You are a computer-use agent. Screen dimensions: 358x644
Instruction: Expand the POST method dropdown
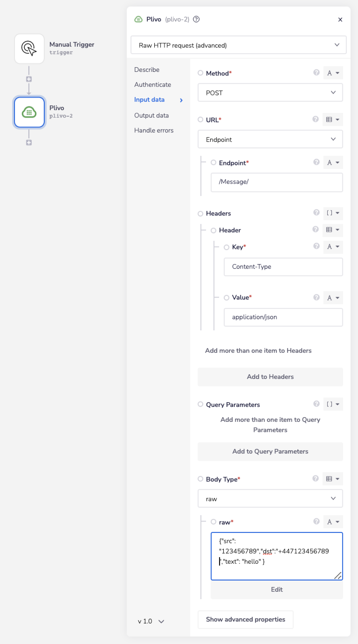pos(270,93)
